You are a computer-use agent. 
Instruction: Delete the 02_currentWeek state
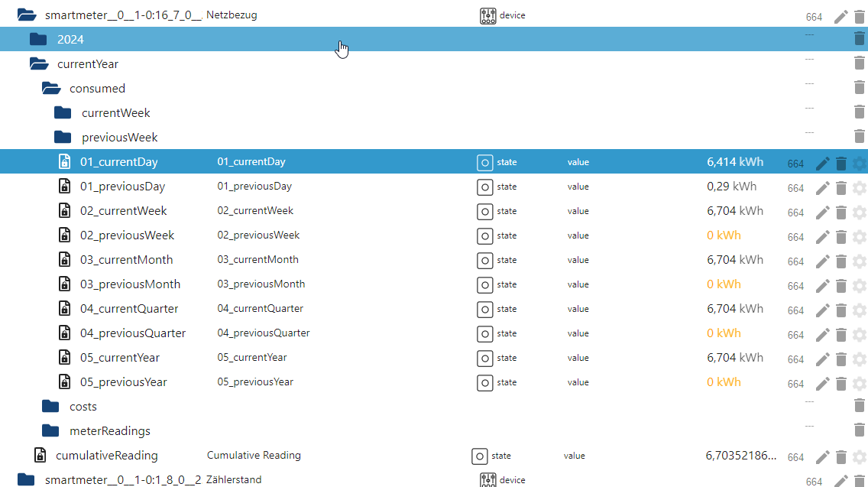840,213
